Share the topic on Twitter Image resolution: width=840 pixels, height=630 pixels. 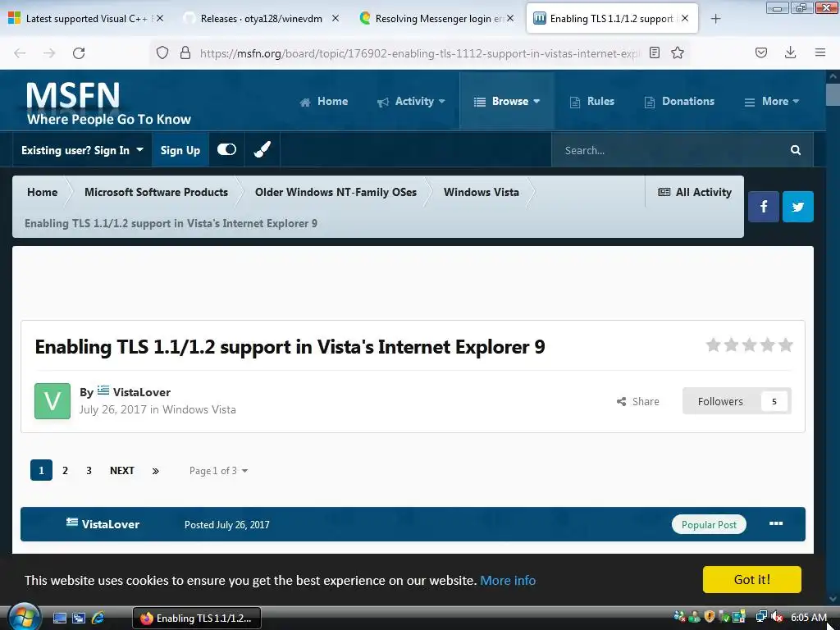(x=798, y=207)
